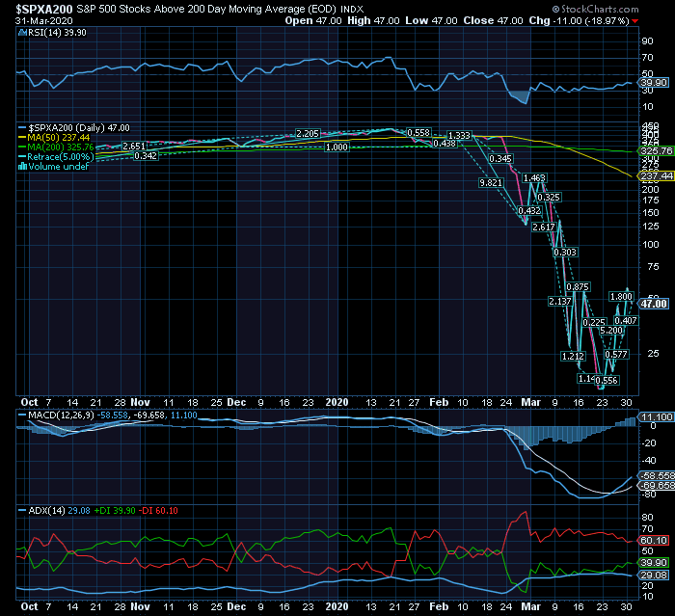
Task: Select the $SPXA200 ticker symbol in title
Action: [x=44, y=9]
